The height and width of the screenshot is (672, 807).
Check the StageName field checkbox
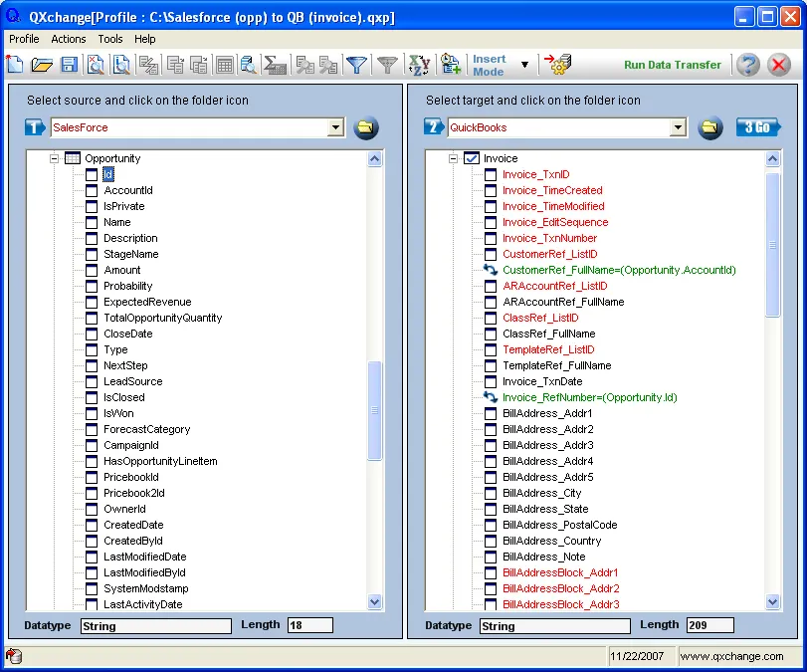[92, 255]
